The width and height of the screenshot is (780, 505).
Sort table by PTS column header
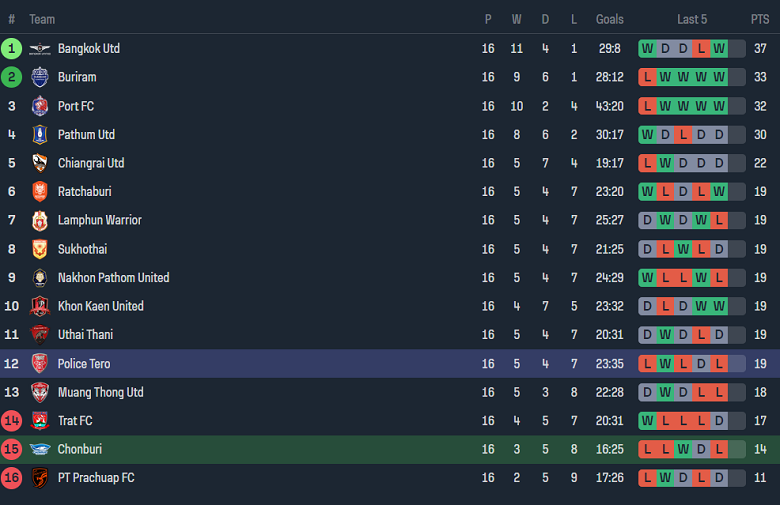(x=760, y=19)
